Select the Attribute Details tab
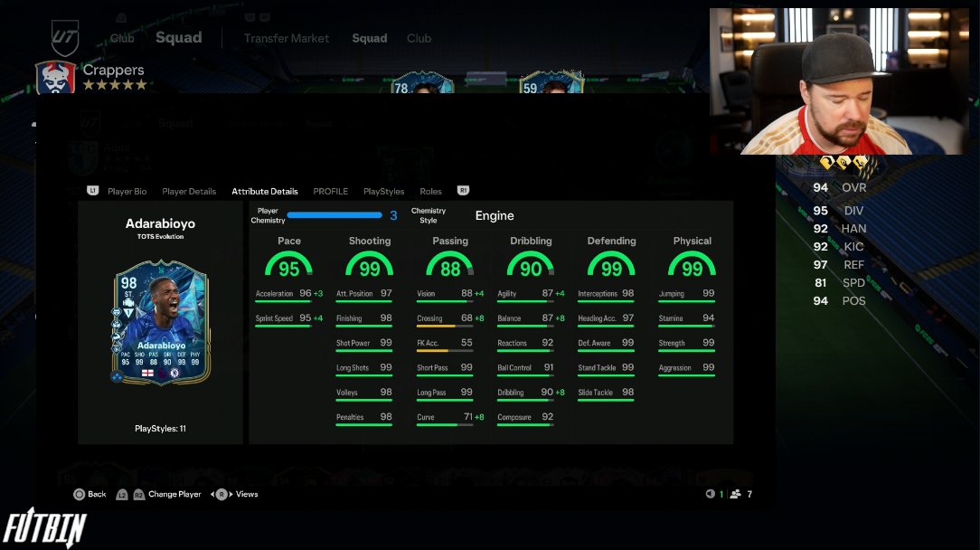Image resolution: width=980 pixels, height=550 pixels. [x=264, y=192]
